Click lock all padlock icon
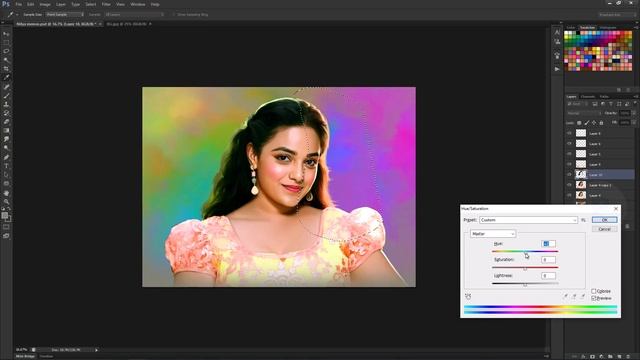 601,123
